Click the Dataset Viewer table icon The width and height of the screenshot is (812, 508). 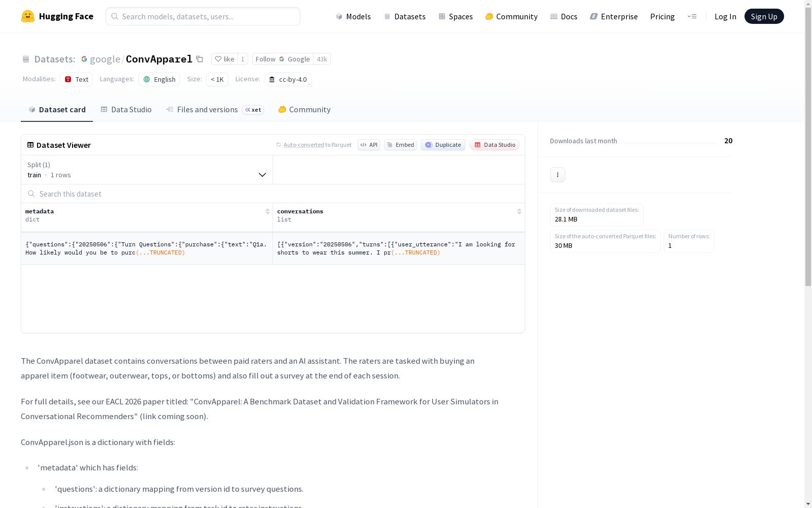point(30,145)
